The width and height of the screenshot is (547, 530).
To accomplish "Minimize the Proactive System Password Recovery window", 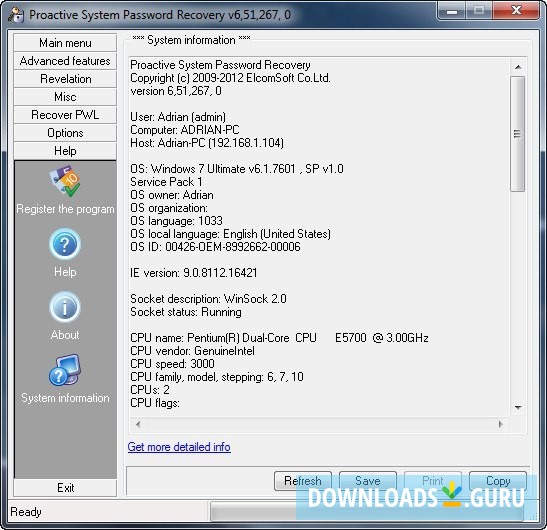I will point(452,12).
